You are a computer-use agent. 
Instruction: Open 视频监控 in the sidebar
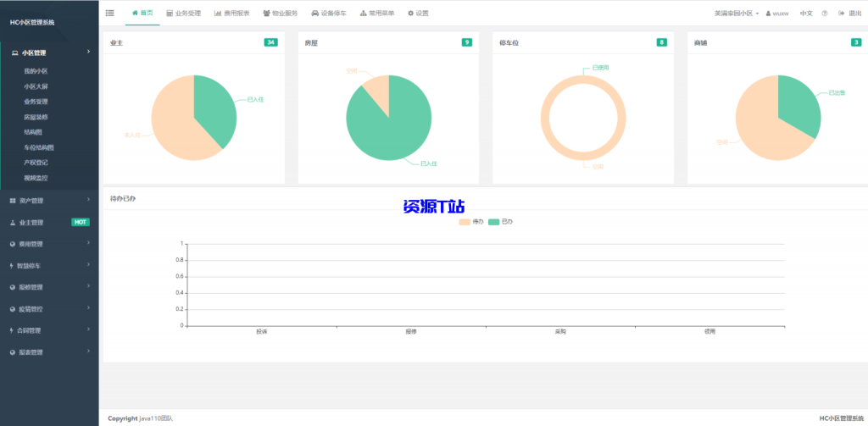click(x=36, y=178)
